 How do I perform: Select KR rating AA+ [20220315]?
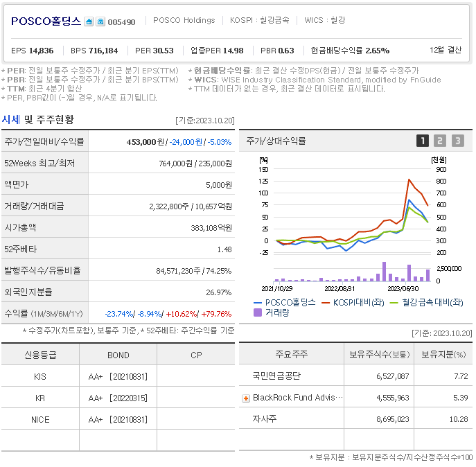(x=118, y=398)
